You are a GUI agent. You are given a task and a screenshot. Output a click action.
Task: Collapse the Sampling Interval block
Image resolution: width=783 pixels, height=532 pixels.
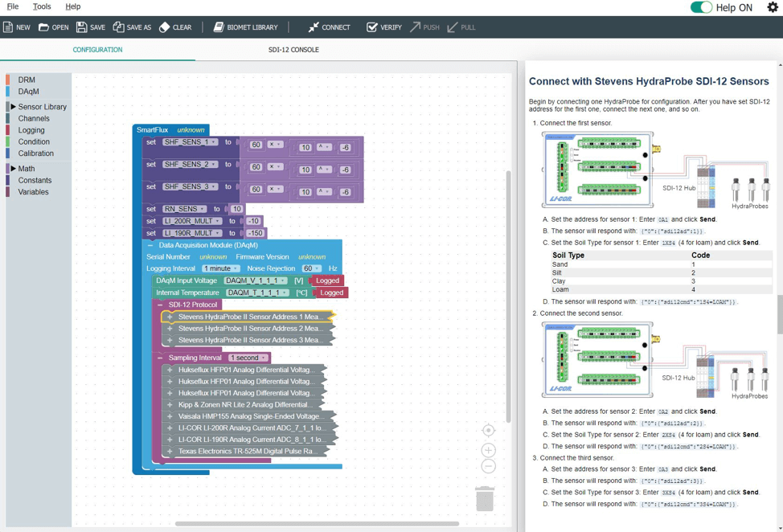click(x=160, y=358)
